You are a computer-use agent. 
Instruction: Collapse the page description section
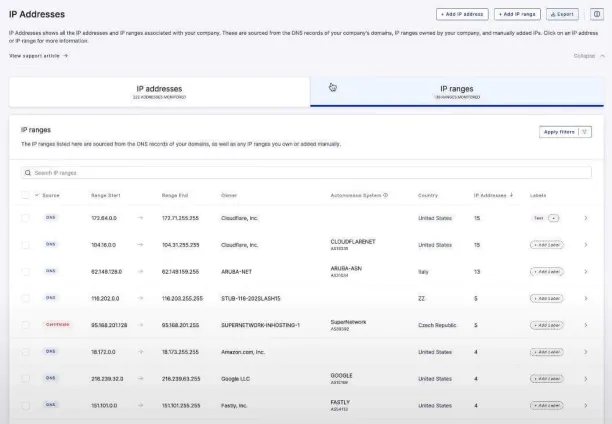pos(589,56)
